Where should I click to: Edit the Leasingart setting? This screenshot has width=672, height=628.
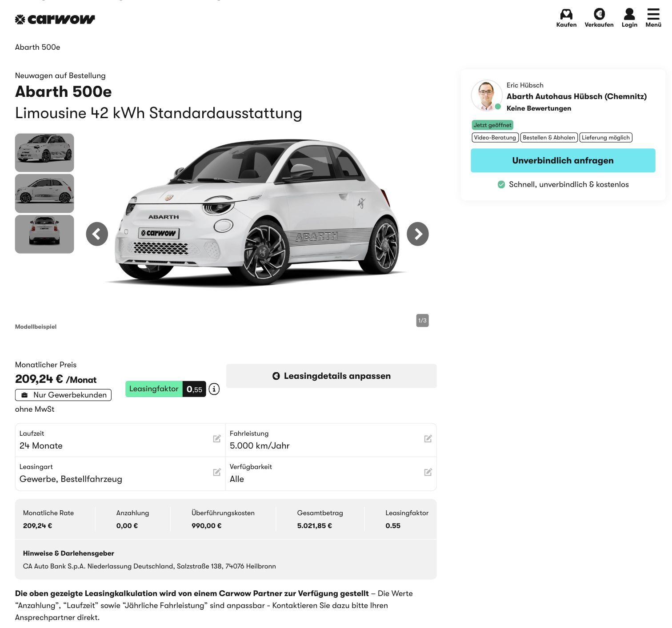217,472
